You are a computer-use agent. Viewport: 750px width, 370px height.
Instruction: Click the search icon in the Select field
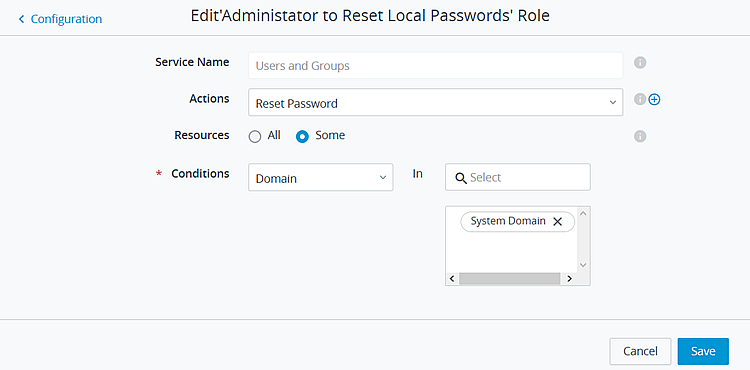coord(461,178)
